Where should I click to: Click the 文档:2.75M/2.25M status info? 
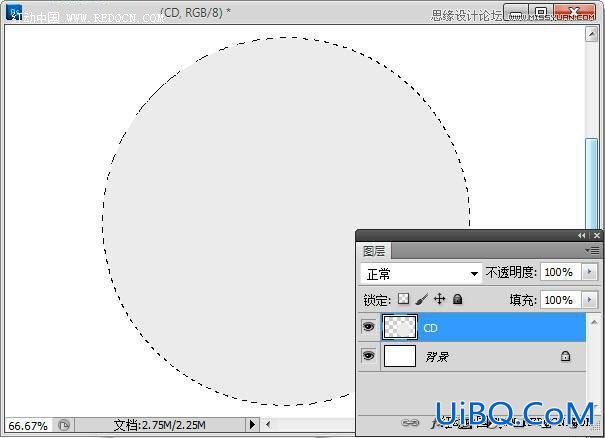[159, 425]
